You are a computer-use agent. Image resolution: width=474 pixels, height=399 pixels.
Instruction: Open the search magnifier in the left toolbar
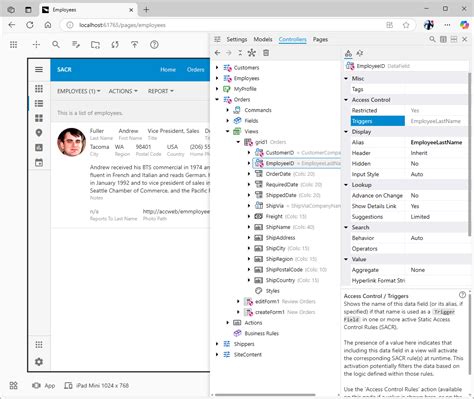[56, 45]
